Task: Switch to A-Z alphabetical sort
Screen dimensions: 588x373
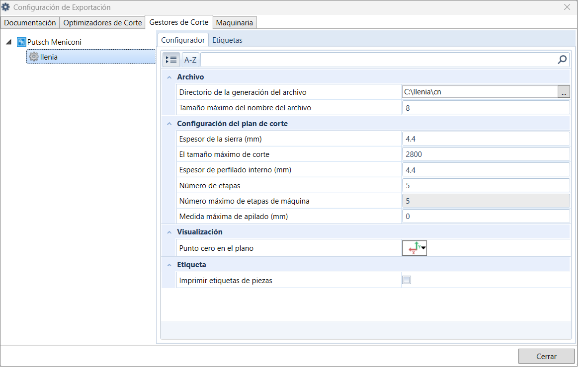Action: [x=190, y=60]
